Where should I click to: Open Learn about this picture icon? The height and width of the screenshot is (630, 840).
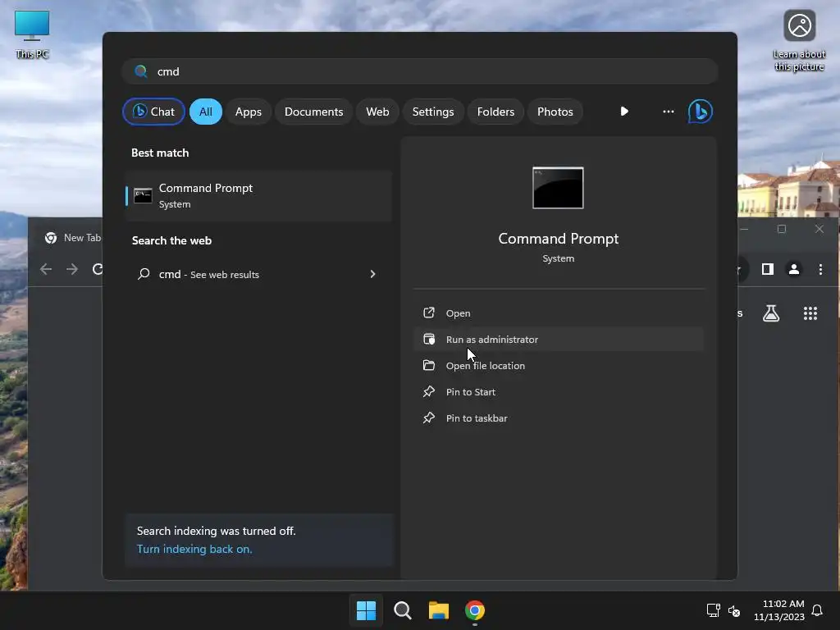pyautogui.click(x=799, y=40)
